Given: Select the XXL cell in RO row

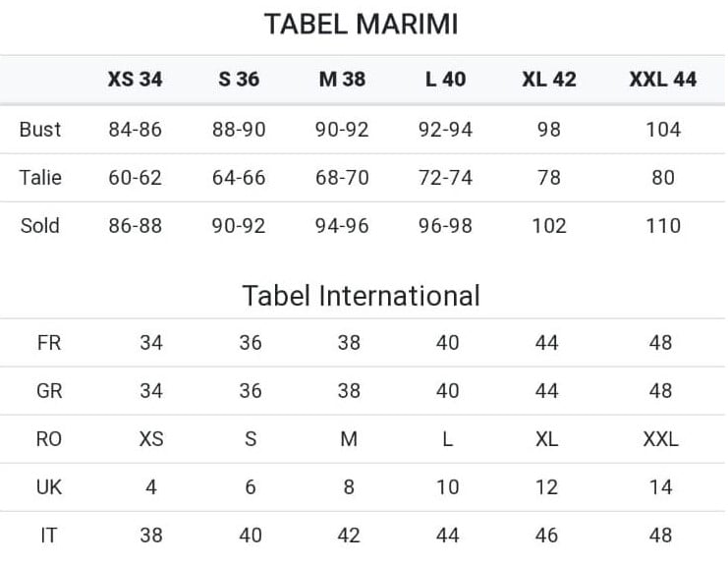Looking at the screenshot, I should click(x=660, y=439).
